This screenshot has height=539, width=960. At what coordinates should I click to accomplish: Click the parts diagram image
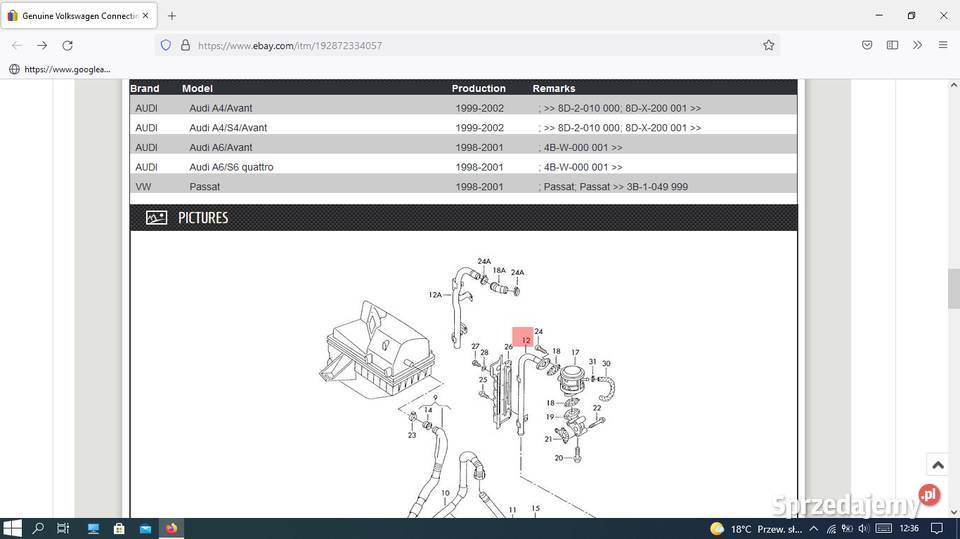tap(469, 386)
